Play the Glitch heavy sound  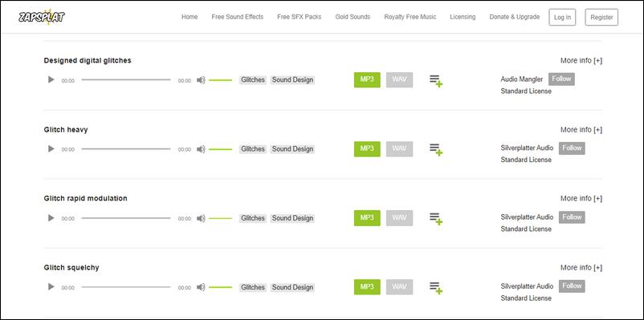click(x=51, y=148)
